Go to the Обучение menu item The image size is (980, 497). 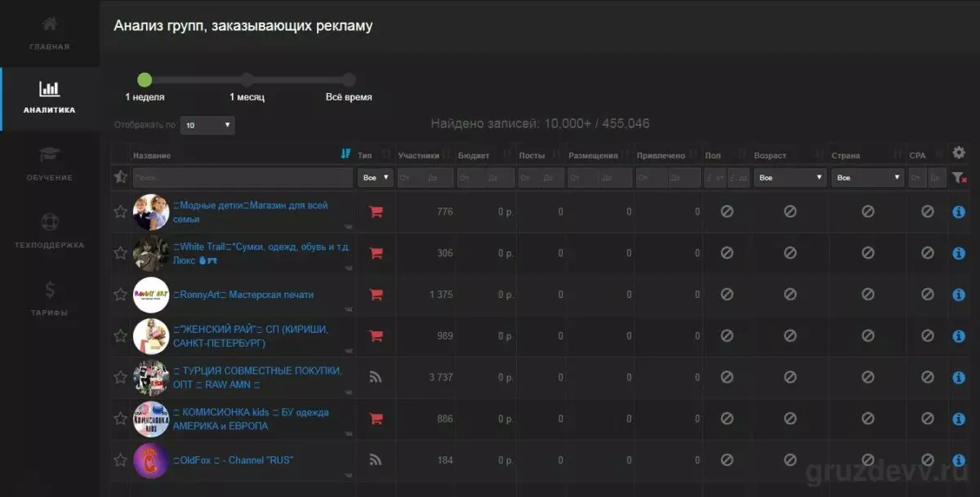(50, 164)
